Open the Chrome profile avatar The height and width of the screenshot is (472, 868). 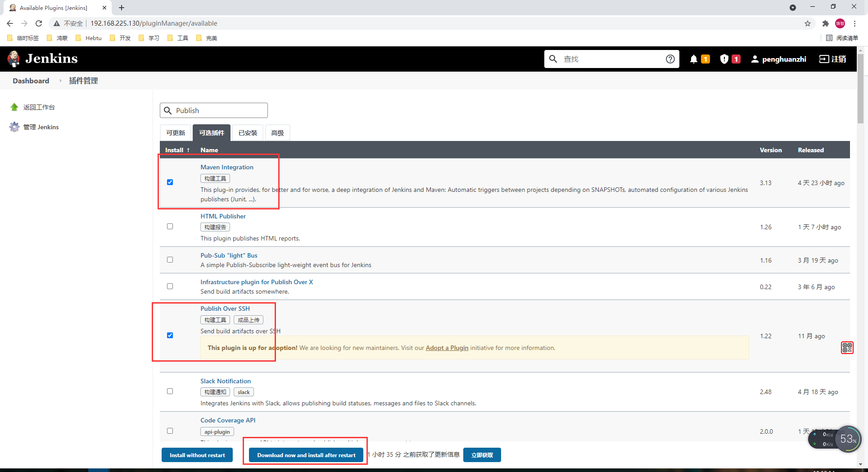point(840,23)
